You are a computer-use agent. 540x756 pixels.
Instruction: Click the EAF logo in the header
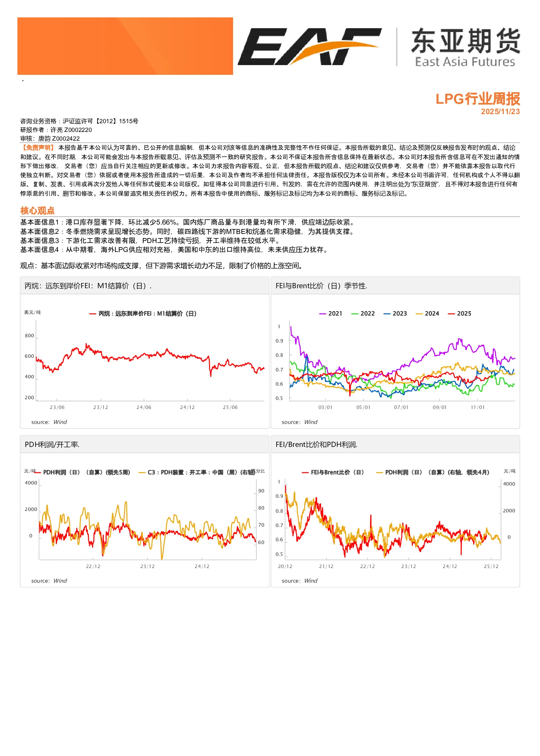point(309,46)
